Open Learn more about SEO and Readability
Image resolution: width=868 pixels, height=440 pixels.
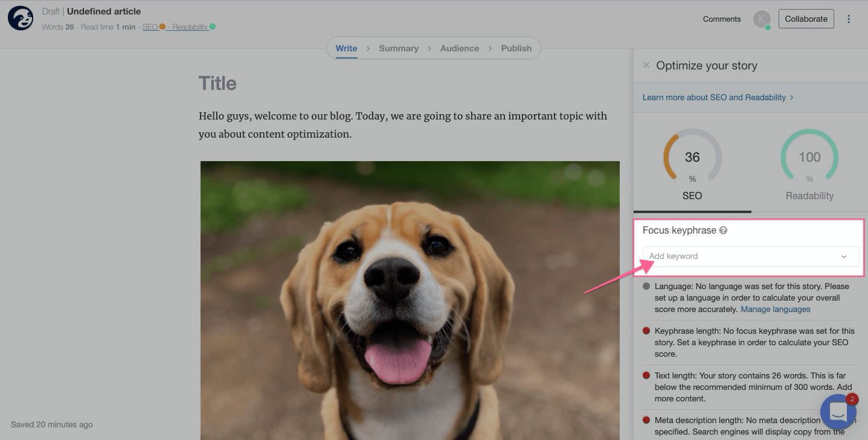(x=718, y=97)
